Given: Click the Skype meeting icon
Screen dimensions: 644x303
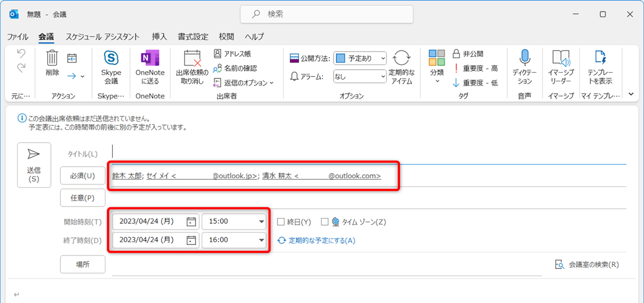Looking at the screenshot, I should click(x=111, y=59).
